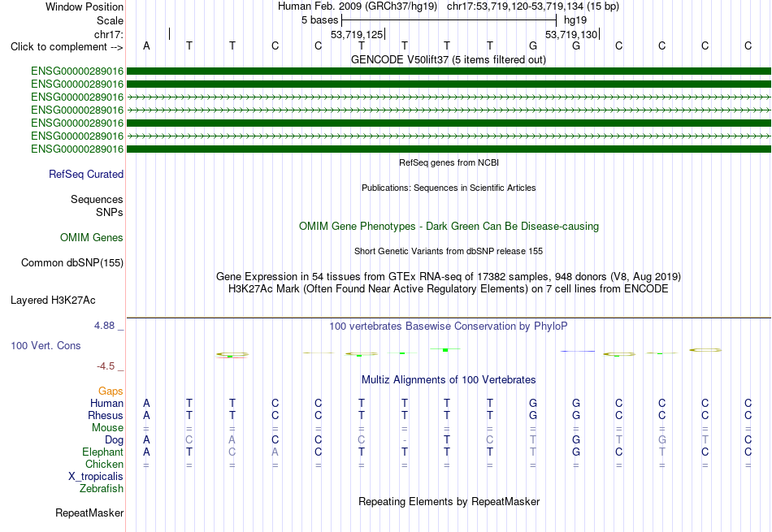Click the Window Position track label
Viewport: 772px width, 532px height.
[85, 6]
